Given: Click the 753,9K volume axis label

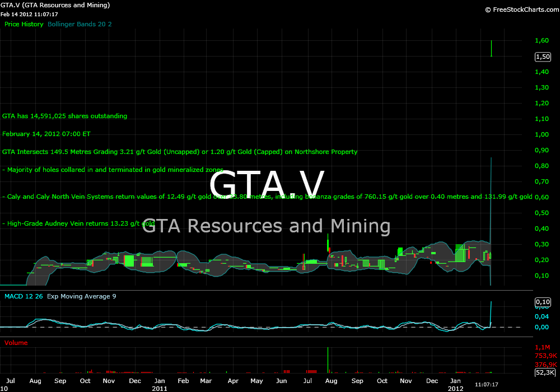Looking at the screenshot, I should pos(546,356).
